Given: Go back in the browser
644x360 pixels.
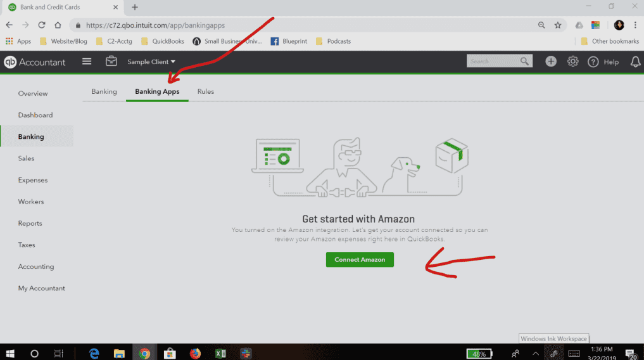Looking at the screenshot, I should click(x=9, y=25).
